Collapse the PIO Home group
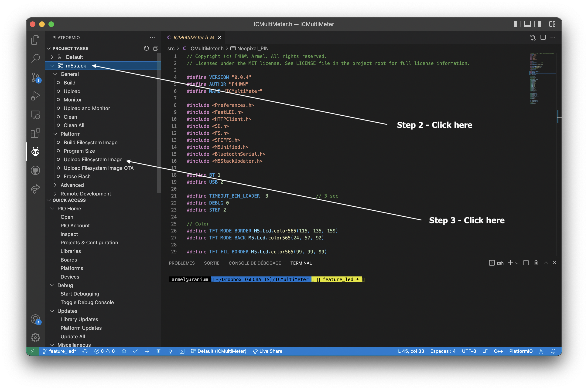 pos(52,209)
